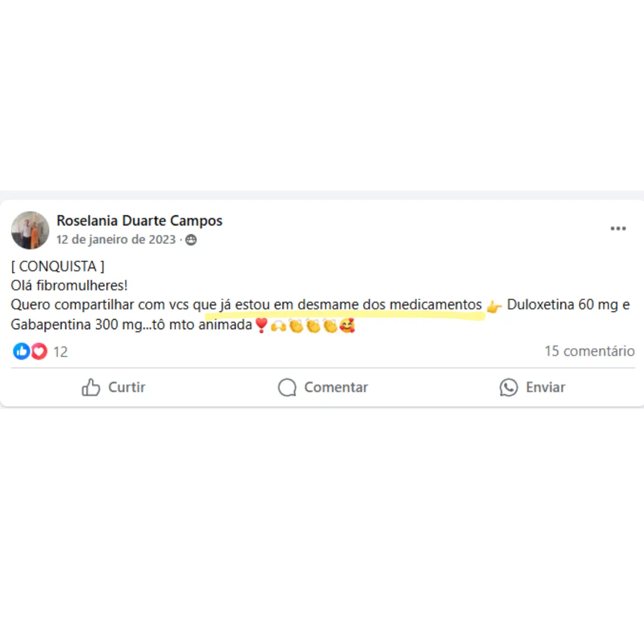Open the 12 de janeiro de 2023 timestamp

click(116, 240)
